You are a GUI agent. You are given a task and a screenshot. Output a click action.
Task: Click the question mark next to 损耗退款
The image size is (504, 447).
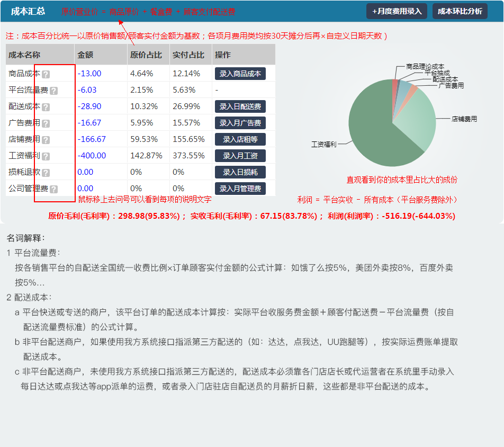(46, 173)
